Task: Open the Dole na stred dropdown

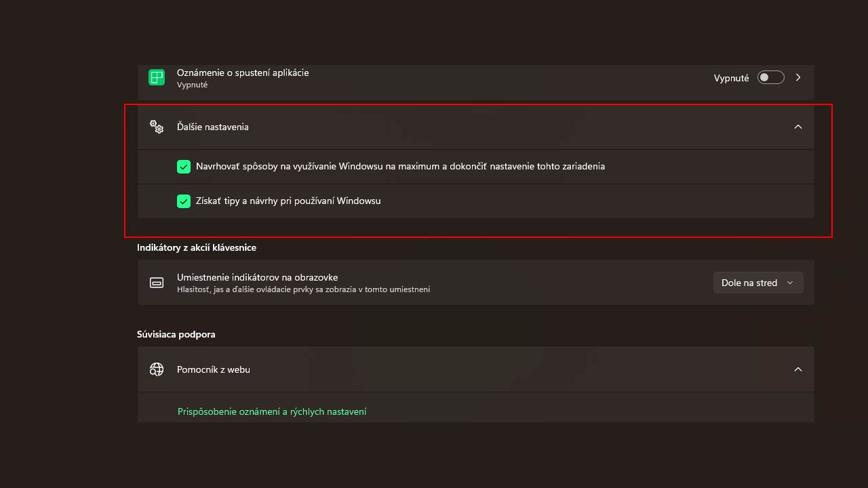Action: pos(758,283)
